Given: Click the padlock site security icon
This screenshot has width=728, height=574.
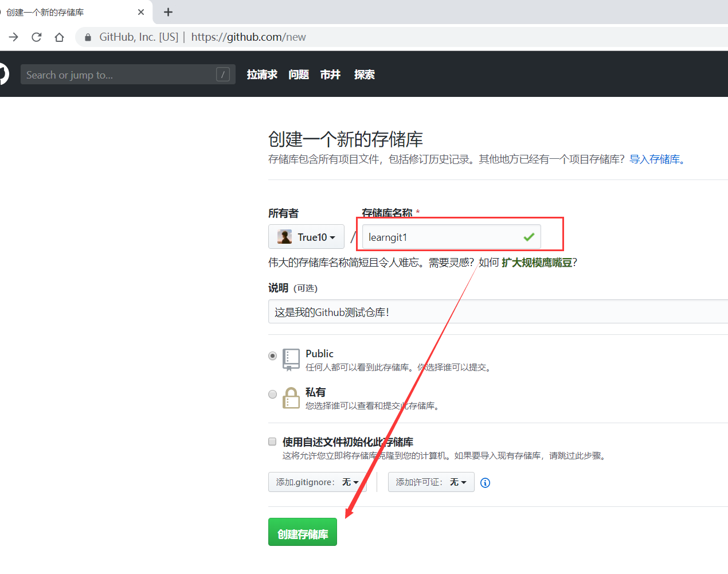Looking at the screenshot, I should [x=88, y=37].
